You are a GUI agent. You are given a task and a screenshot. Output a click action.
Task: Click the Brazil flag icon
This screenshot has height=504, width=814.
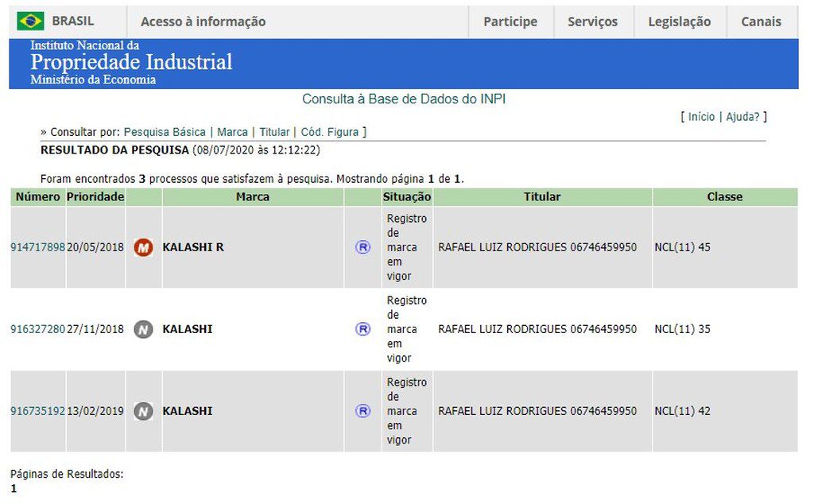coord(30,21)
